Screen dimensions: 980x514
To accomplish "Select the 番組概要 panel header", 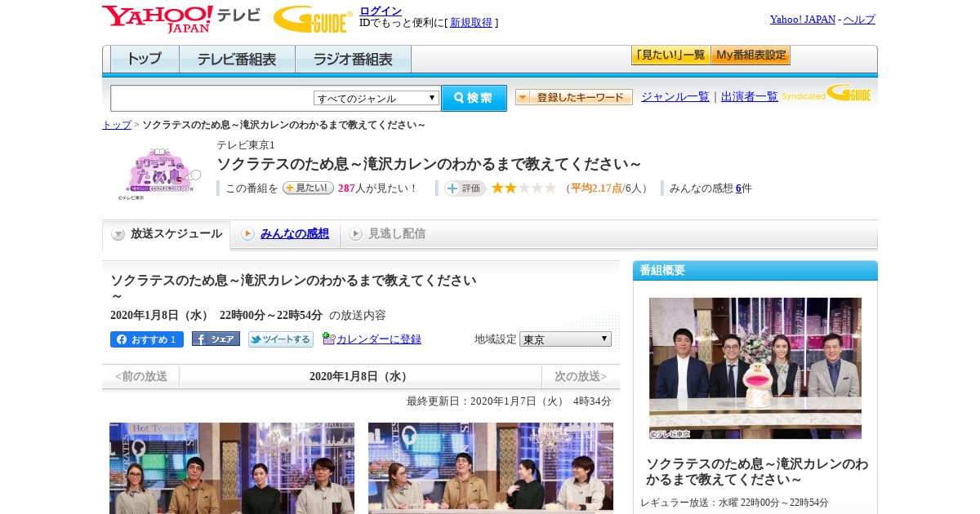I will [x=755, y=271].
